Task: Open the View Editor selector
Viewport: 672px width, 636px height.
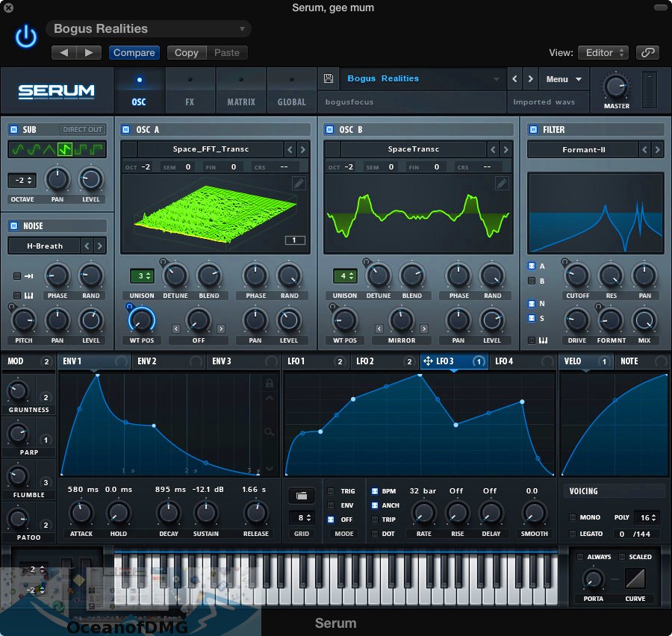Action: 603,52
